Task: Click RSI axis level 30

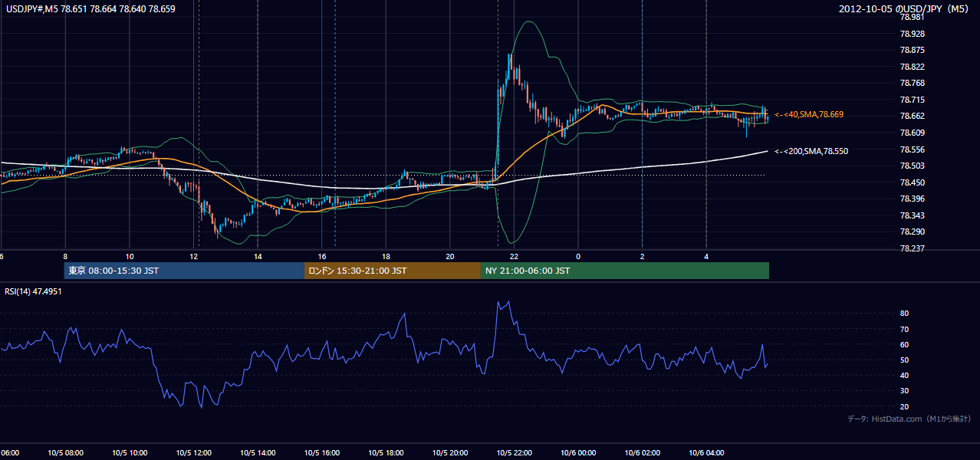Action: [905, 391]
